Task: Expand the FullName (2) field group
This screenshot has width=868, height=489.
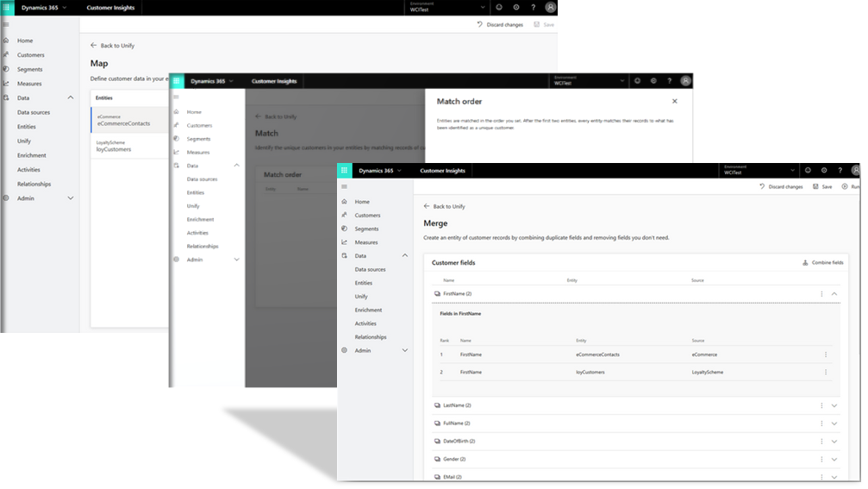Action: point(834,423)
